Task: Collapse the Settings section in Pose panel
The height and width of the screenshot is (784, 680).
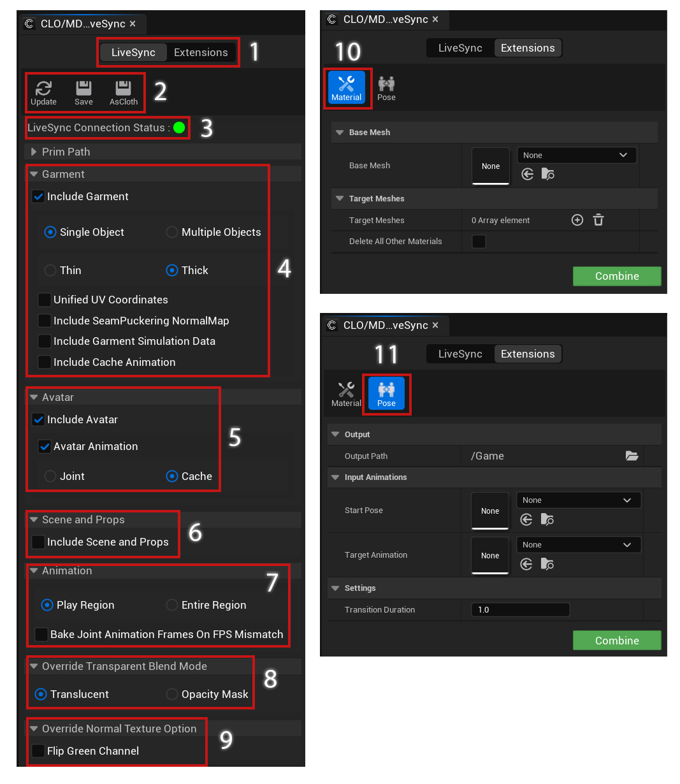Action: point(335,588)
